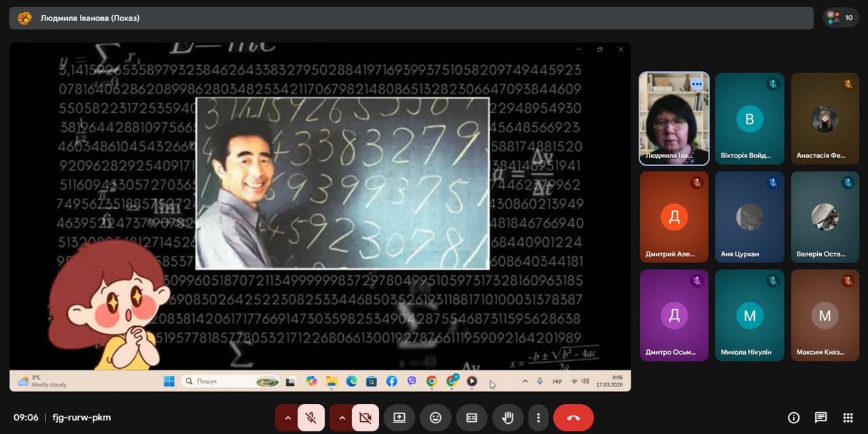This screenshot has width=868, height=434.
Task: Click the red leave call button
Action: [x=573, y=418]
